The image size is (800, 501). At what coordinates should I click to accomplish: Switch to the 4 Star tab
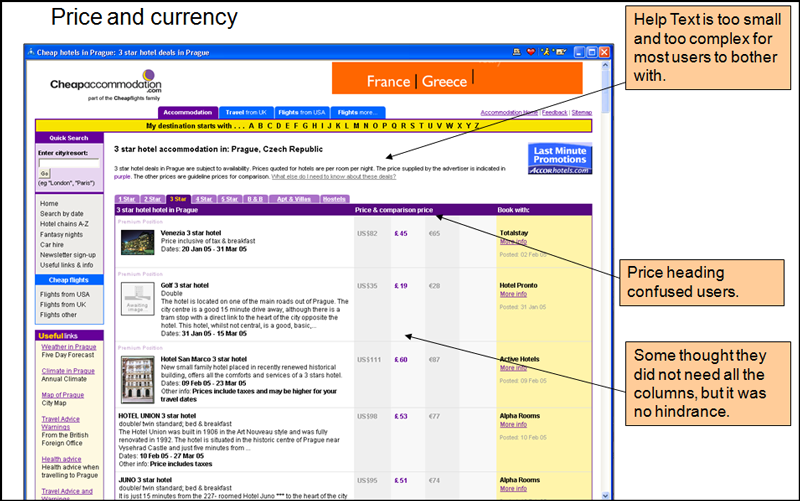pos(204,199)
